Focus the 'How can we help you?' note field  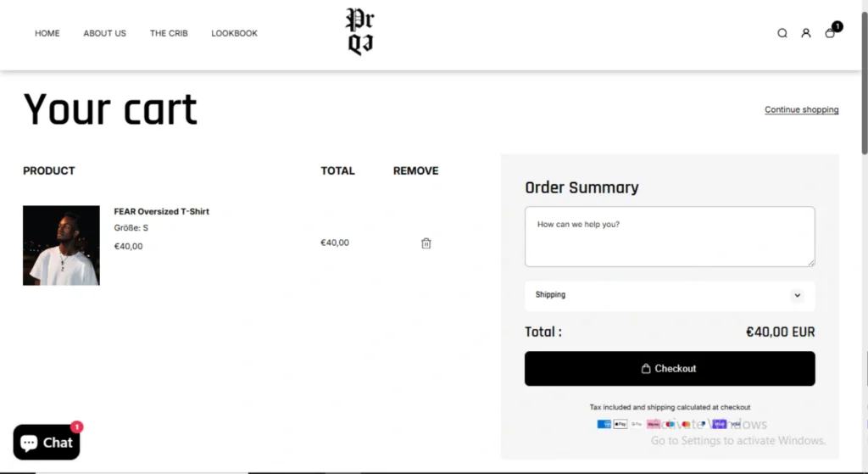tap(669, 237)
